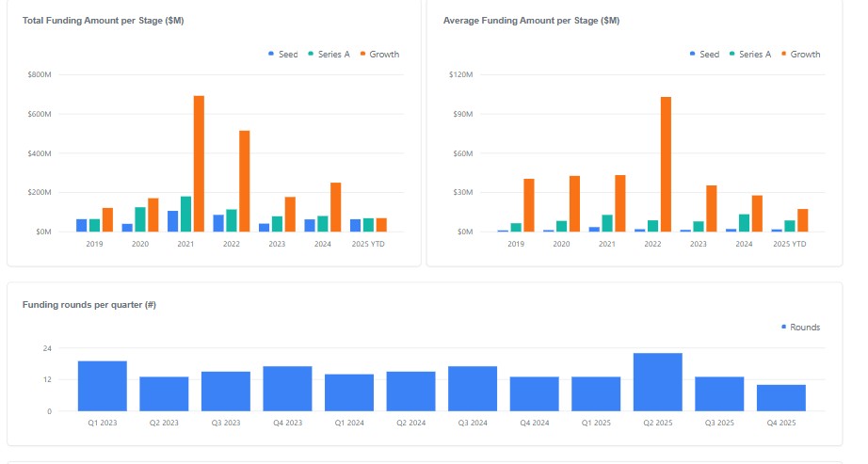Click orange Growth legend dot in Average Funding chart
Screen dimensions: 868x464
point(784,55)
